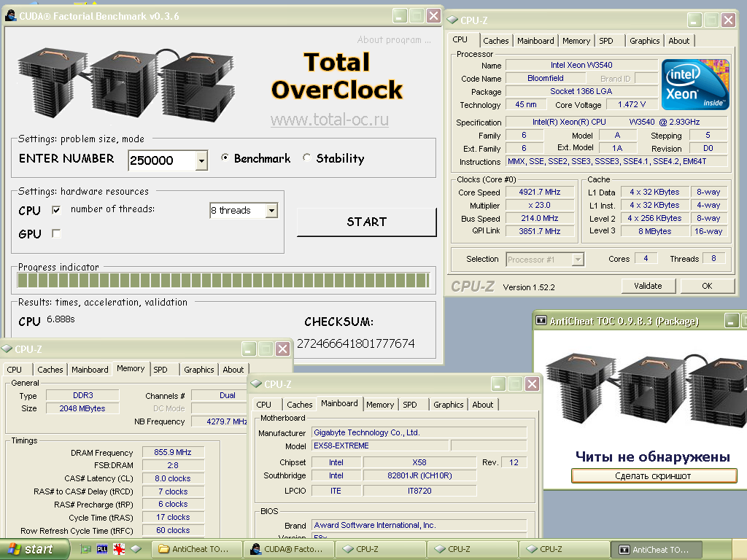Activate the first CPU-Z taskbar button

(381, 549)
